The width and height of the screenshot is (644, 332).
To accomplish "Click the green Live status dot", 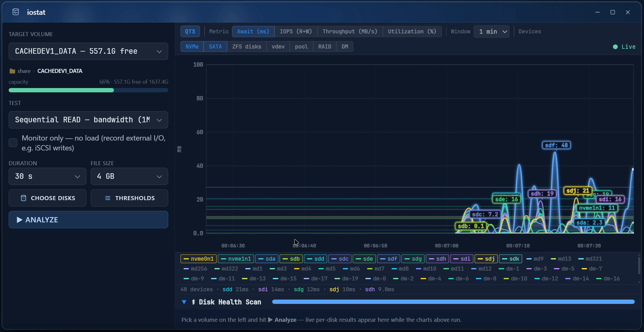I will pyautogui.click(x=615, y=47).
